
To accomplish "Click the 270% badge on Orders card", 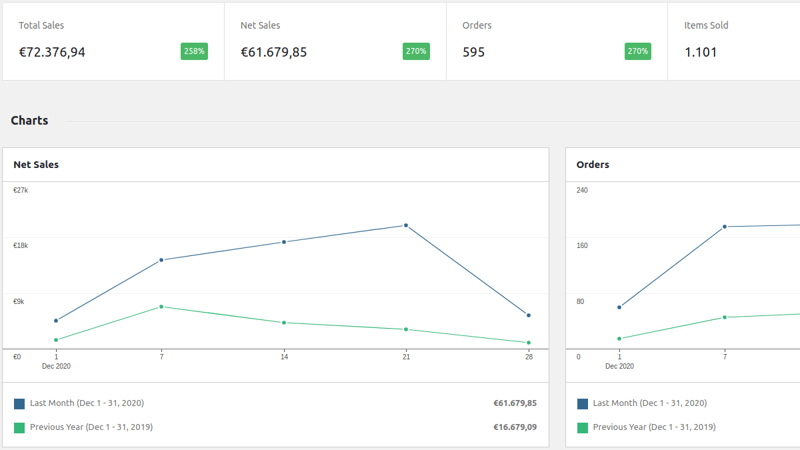I will coord(638,52).
